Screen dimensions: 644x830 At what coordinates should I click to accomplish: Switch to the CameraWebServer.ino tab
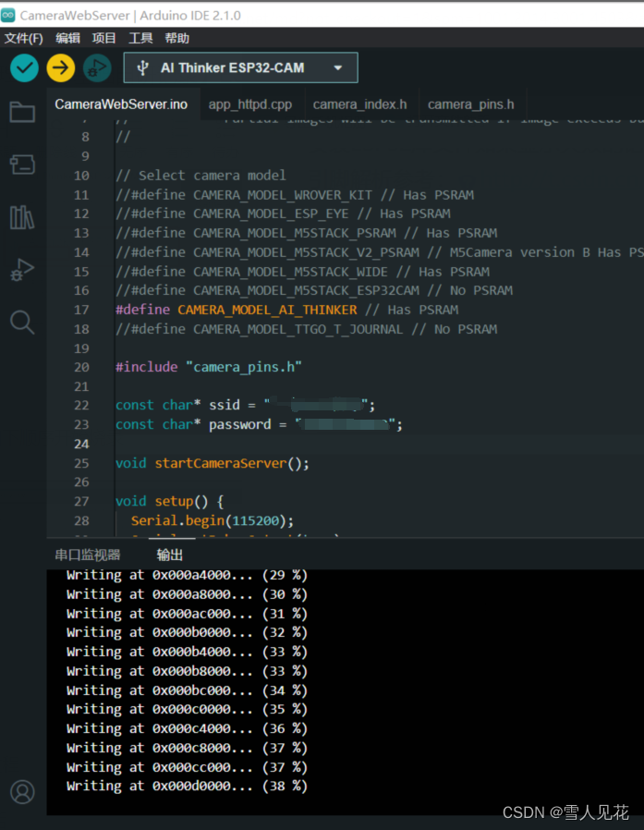click(121, 104)
